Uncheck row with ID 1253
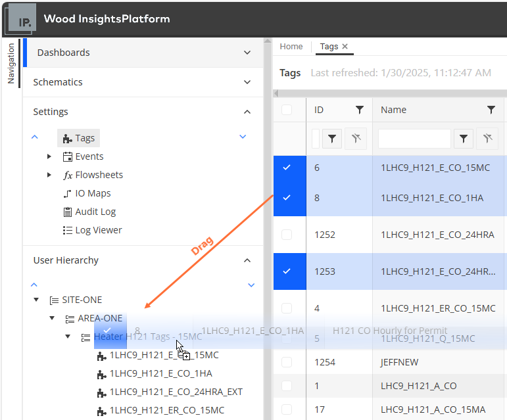 tap(287, 271)
